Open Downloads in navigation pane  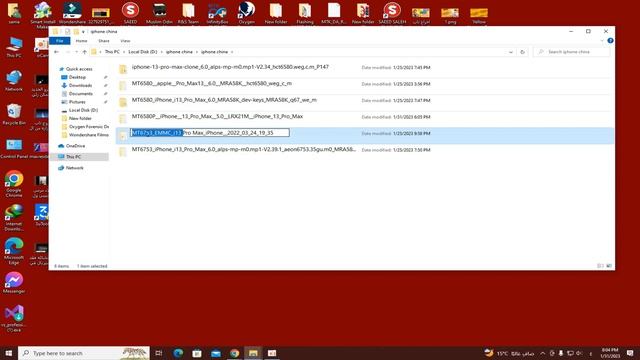80,85
